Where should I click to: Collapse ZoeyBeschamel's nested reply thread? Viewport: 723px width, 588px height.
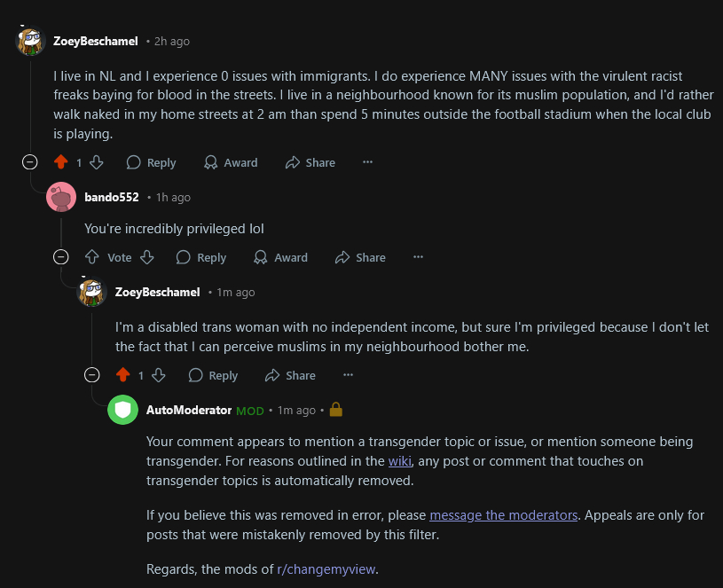tap(91, 375)
